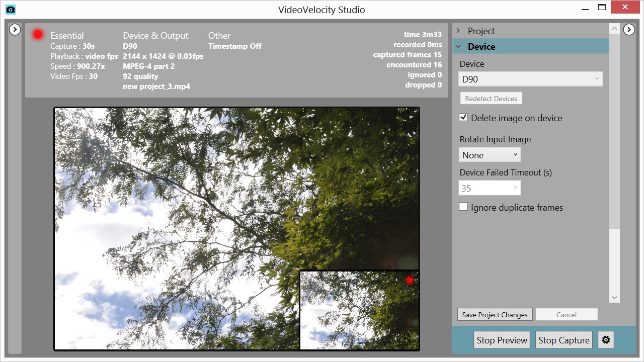Open the Device Failed Timeout dropdown
Viewport: 644px width, 362px height.
point(490,188)
